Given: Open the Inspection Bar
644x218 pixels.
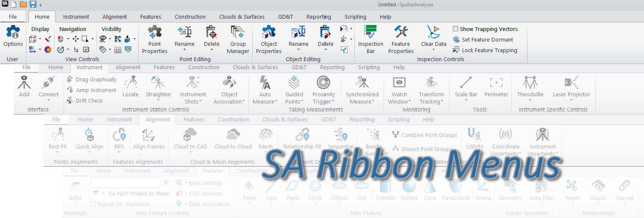Looking at the screenshot, I should coord(370,33).
